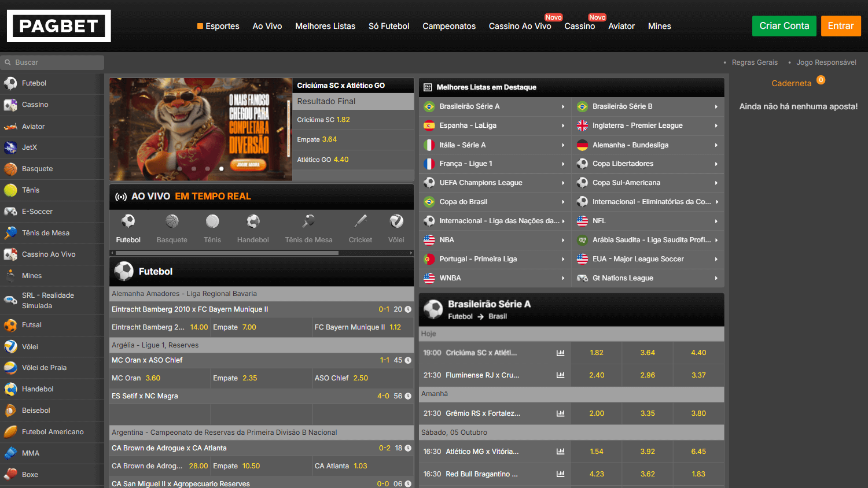Open Futsal in the left sidebar
This screenshot has width=868, height=488.
click(52, 325)
